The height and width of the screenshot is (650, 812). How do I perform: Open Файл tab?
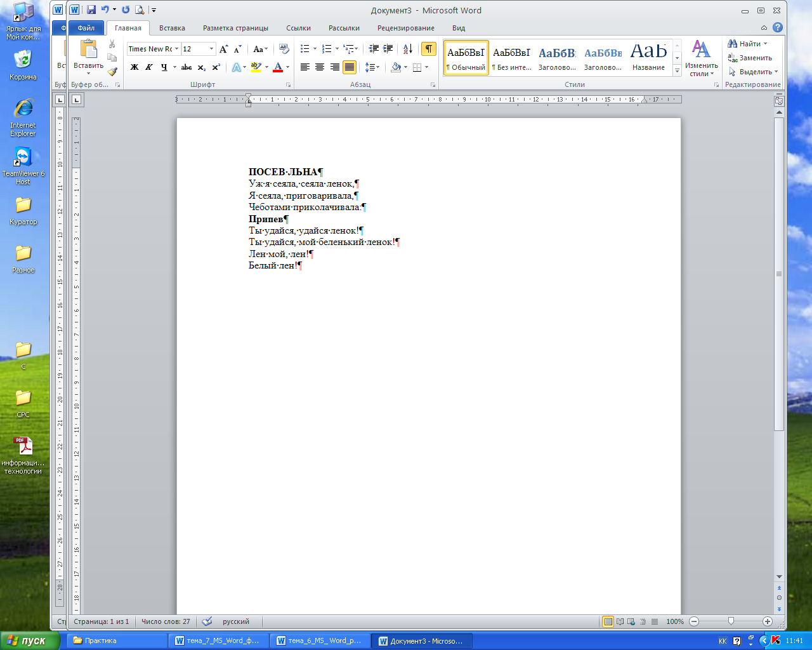[86, 28]
